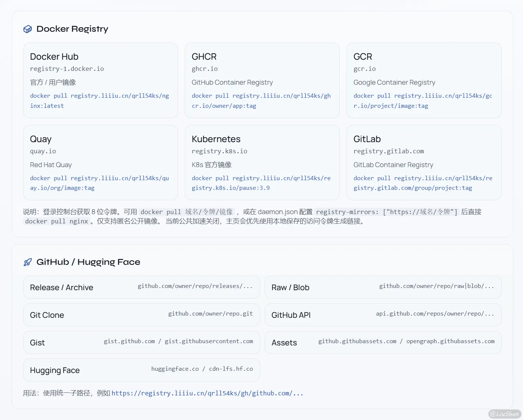Image resolution: width=523 pixels, height=420 pixels.
Task: Click the GitHub / Hugging Face rocket icon
Action: tap(28, 262)
